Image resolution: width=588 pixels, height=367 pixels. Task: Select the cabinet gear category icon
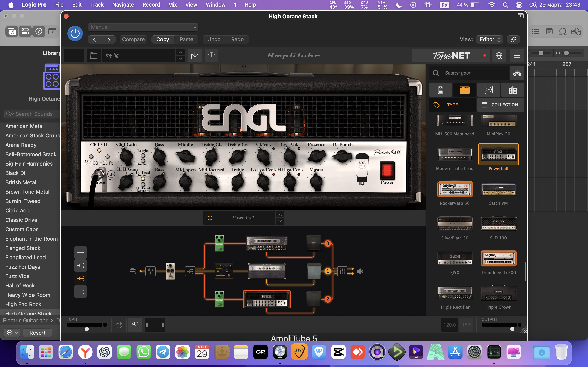[488, 90]
